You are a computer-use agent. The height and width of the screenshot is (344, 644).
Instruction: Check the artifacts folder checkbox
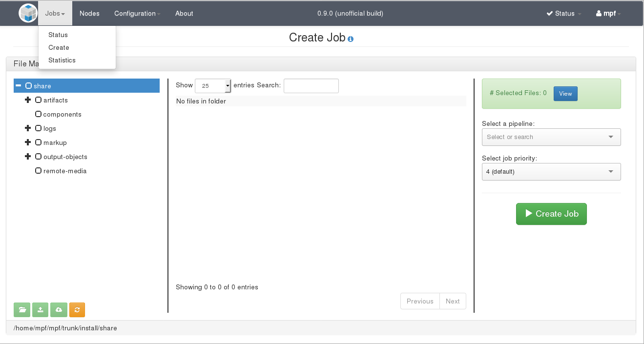pos(39,100)
